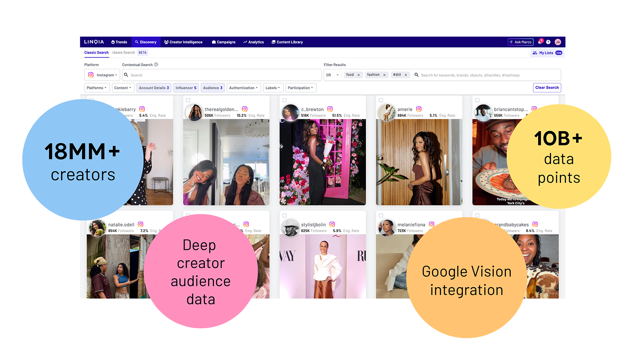This screenshot has height=362, width=644.
Task: Open the LINQIA logo home link
Action: (94, 42)
